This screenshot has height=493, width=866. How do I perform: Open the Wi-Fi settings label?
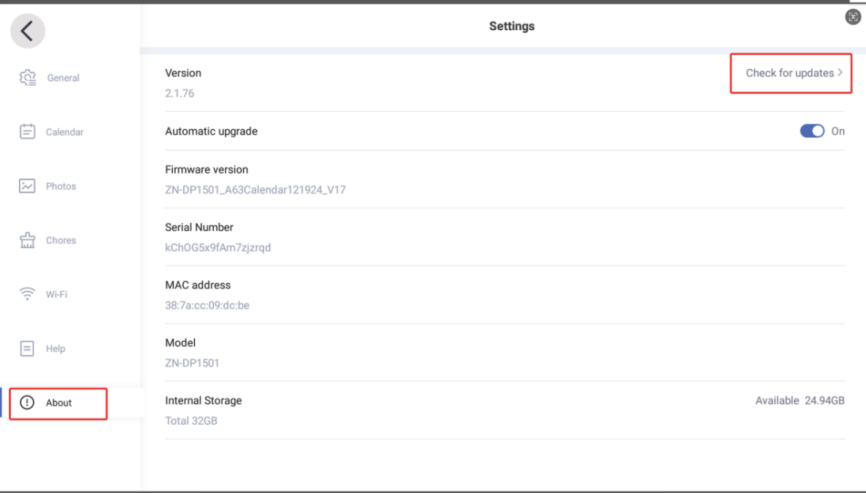click(56, 294)
